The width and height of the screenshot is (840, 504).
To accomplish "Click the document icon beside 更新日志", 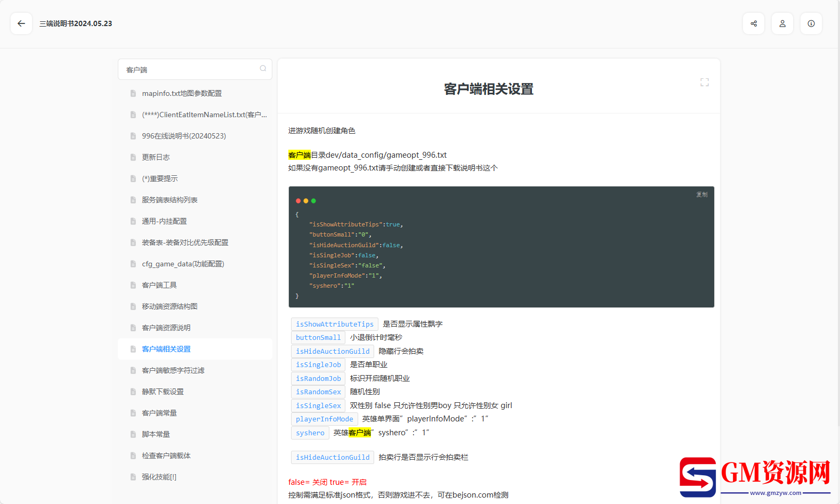I will point(133,157).
